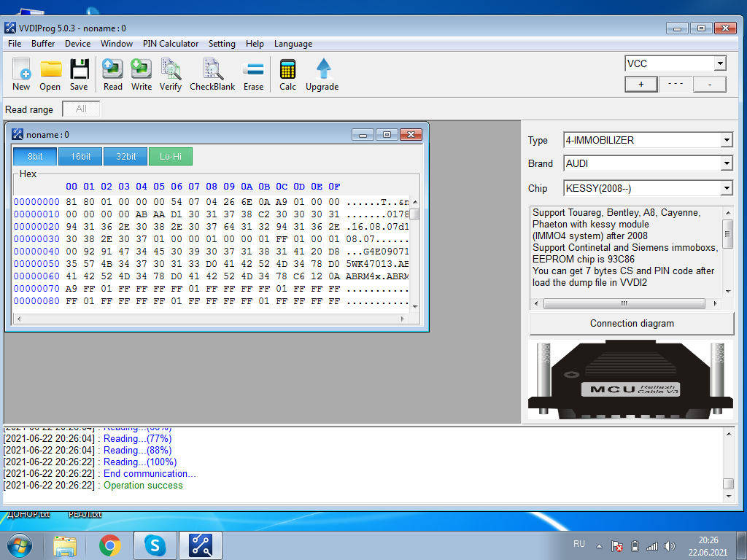Switch hex view to 8bit mode
The image size is (747, 560).
click(x=35, y=156)
